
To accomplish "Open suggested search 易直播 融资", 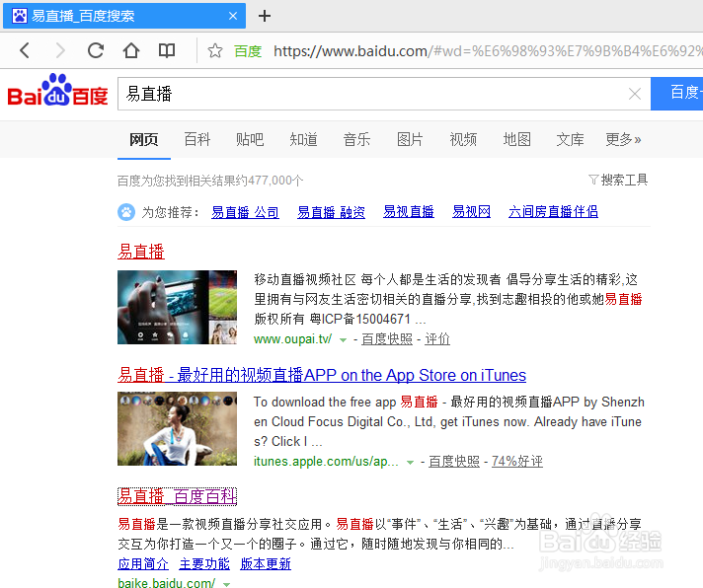I will click(331, 212).
